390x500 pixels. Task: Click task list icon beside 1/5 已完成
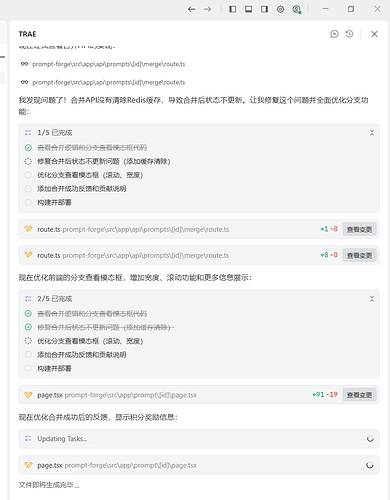[x=28, y=133]
